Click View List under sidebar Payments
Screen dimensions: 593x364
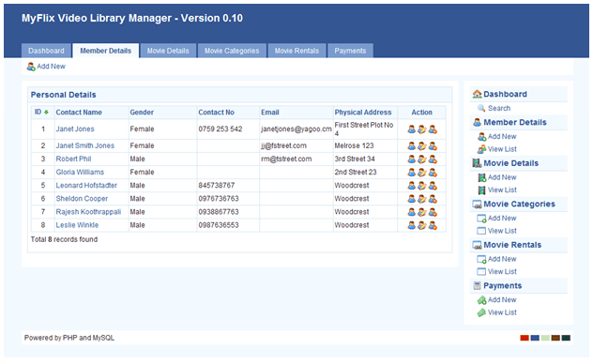tap(497, 312)
